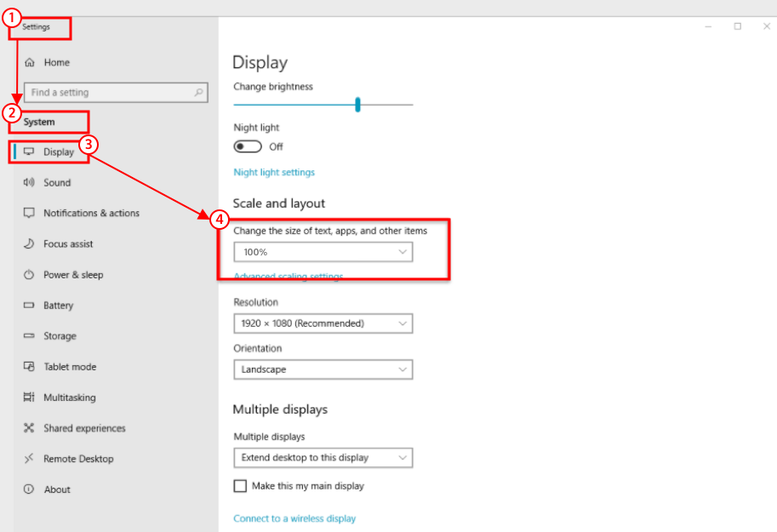777x532 pixels.
Task: Open Night light settings link
Action: point(274,172)
